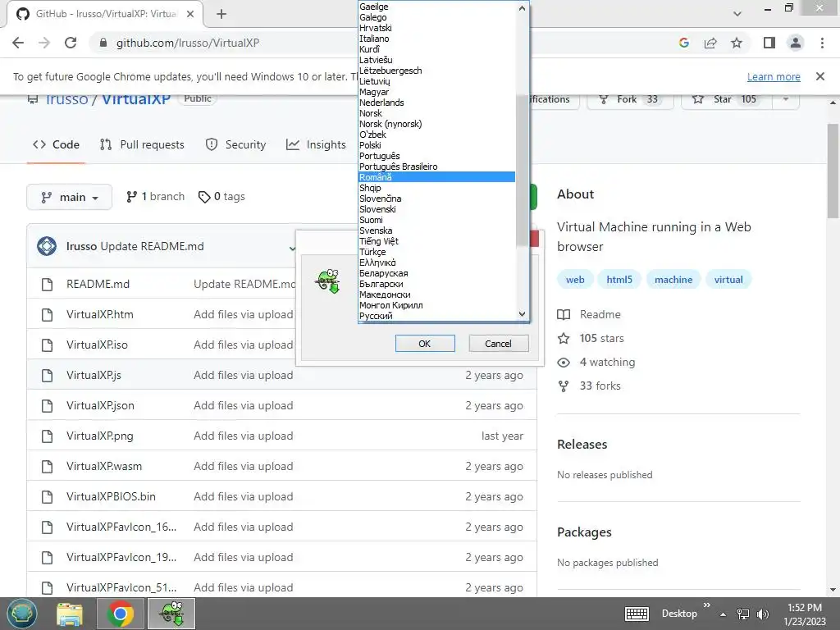Close the GitHub VirtualXP tab
Screen dimensions: 840x630
tap(190, 14)
